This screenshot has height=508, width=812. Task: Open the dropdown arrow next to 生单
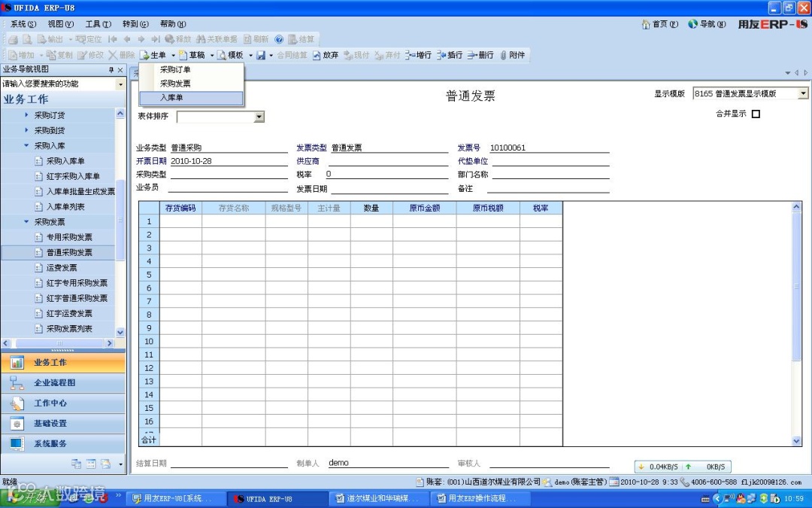point(173,56)
